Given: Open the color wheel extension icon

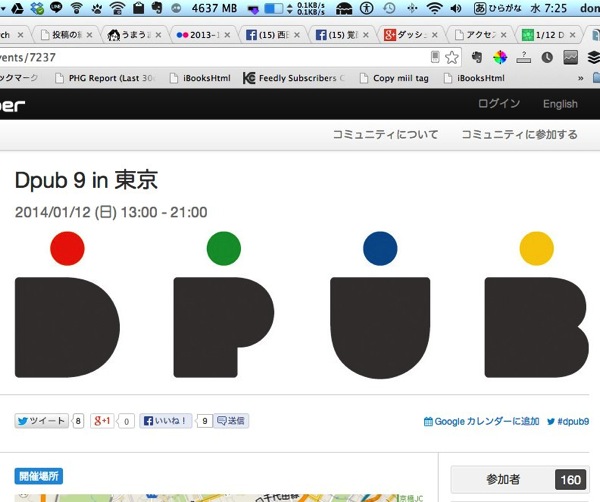Looking at the screenshot, I should 500,57.
